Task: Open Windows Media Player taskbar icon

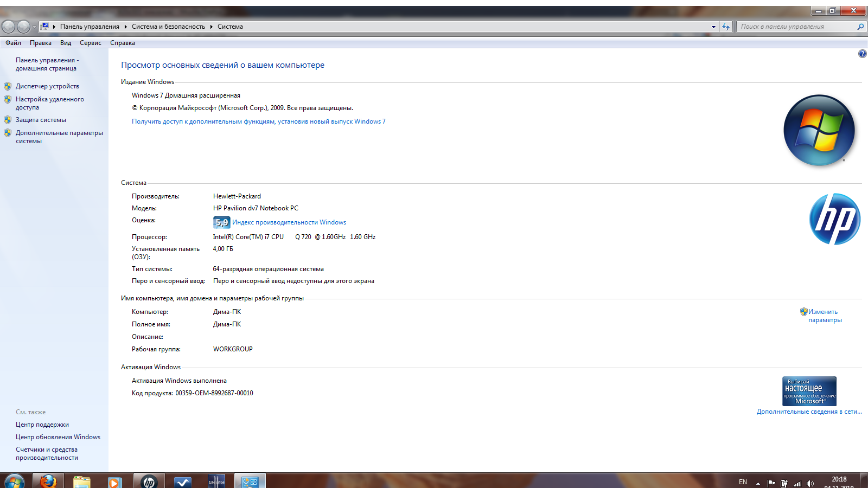Action: click(114, 481)
